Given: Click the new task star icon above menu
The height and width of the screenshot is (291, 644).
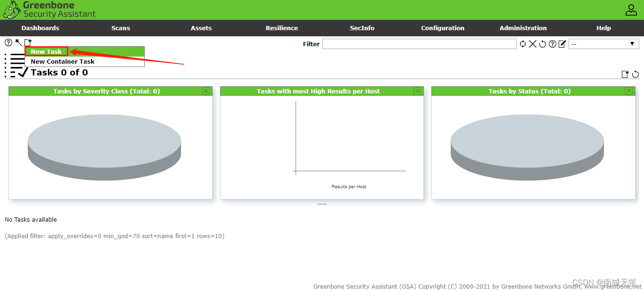Looking at the screenshot, I should point(28,42).
